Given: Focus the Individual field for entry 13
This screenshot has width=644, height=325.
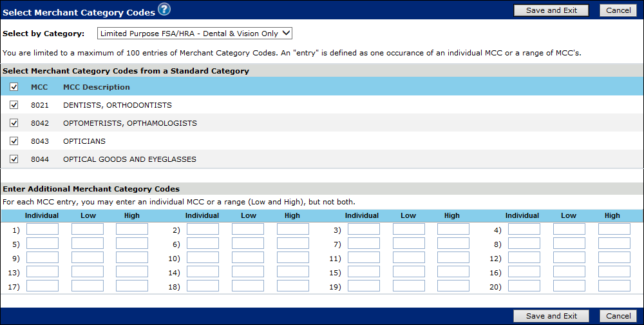Looking at the screenshot, I should coord(43,271).
